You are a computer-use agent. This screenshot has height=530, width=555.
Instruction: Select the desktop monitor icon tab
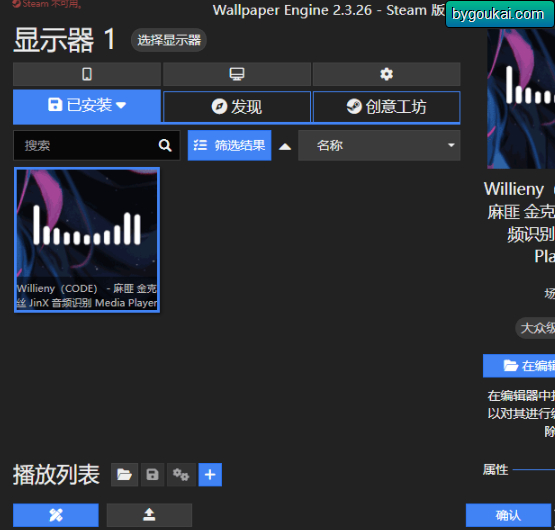(237, 74)
